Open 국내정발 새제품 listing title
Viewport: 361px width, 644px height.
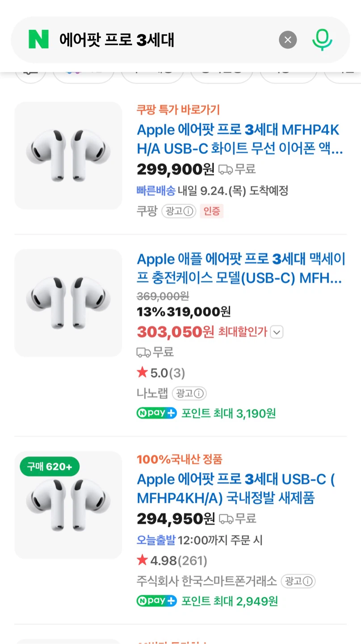tap(236, 488)
